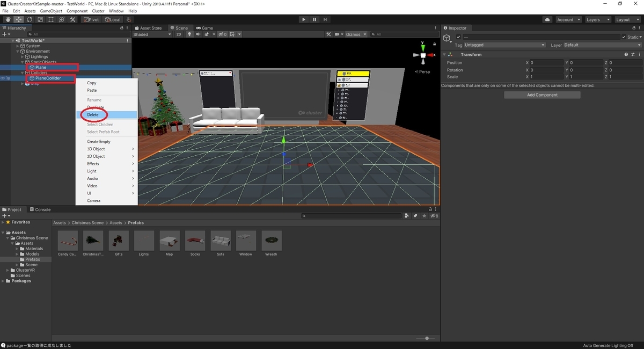Image resolution: width=644 pixels, height=349 pixels.
Task: Open Account dropdown
Action: click(x=568, y=19)
